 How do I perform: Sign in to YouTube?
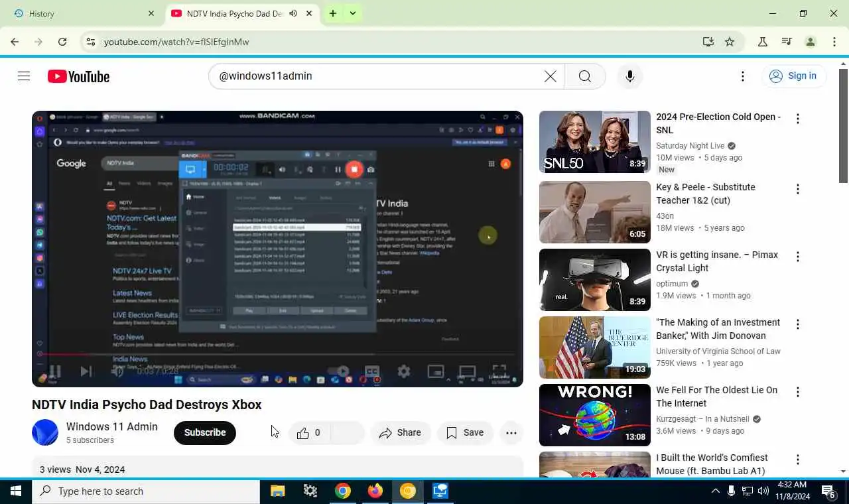click(x=793, y=76)
